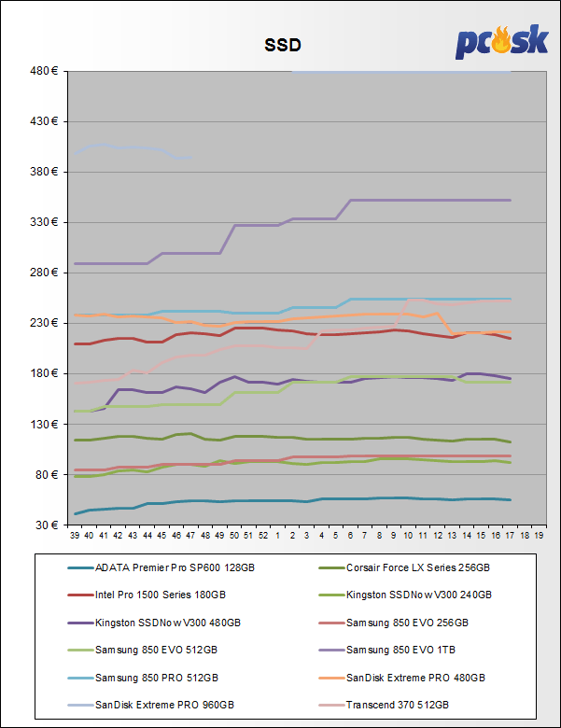This screenshot has height=728, width=561.
Task: Select the SSD chart title
Action: (281, 44)
